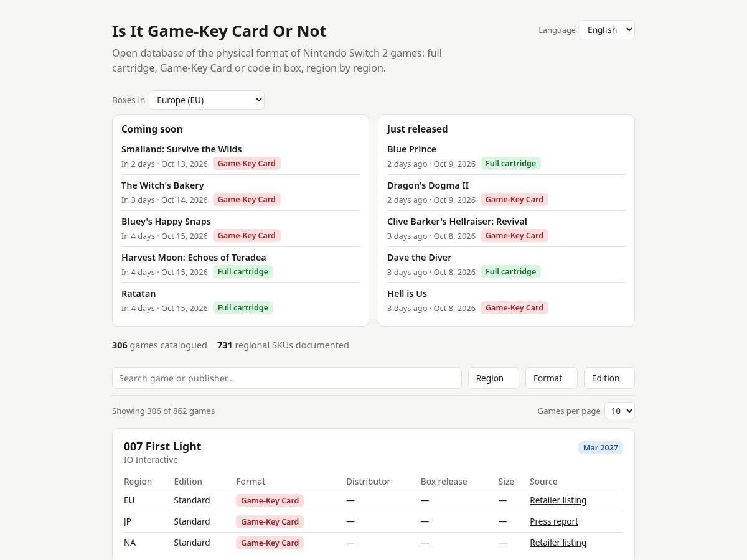Open the Edition filter button

click(609, 378)
